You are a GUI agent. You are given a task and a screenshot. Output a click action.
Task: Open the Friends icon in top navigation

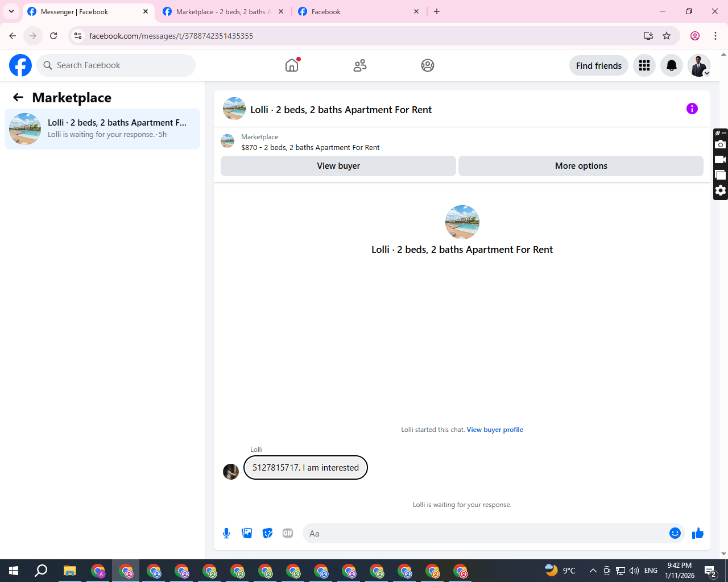(x=360, y=65)
